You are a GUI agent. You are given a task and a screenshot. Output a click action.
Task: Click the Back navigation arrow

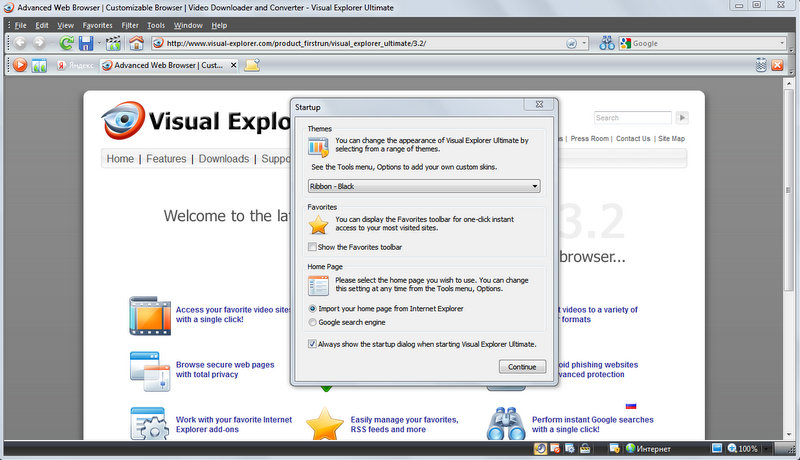20,43
